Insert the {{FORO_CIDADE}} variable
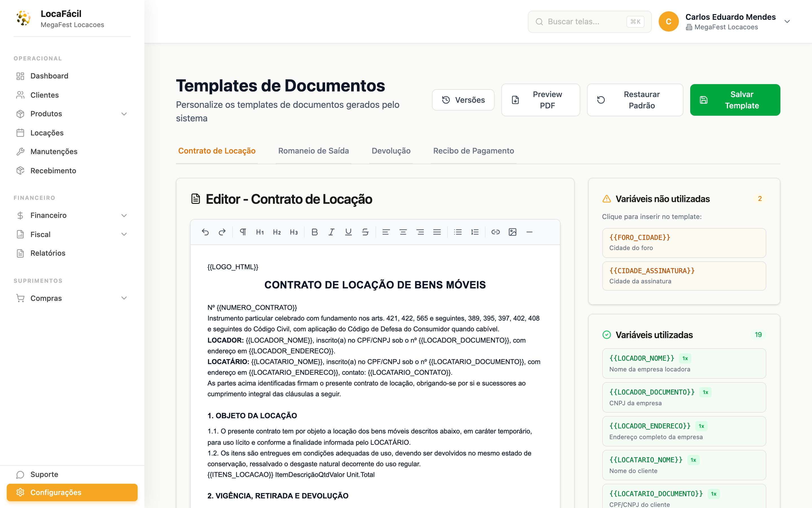The width and height of the screenshot is (812, 508). click(x=684, y=243)
